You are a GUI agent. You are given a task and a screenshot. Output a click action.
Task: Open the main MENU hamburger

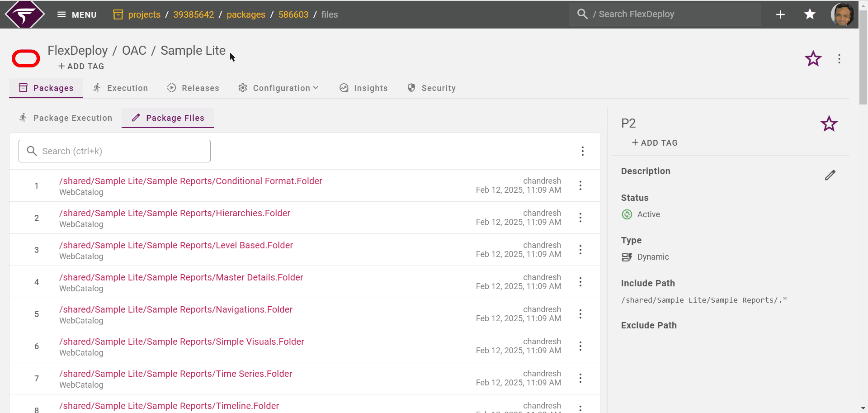[77, 14]
